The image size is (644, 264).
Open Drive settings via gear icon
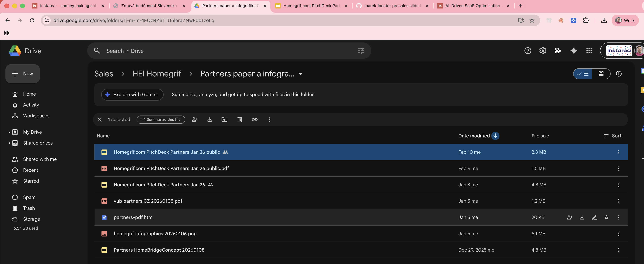click(x=543, y=51)
